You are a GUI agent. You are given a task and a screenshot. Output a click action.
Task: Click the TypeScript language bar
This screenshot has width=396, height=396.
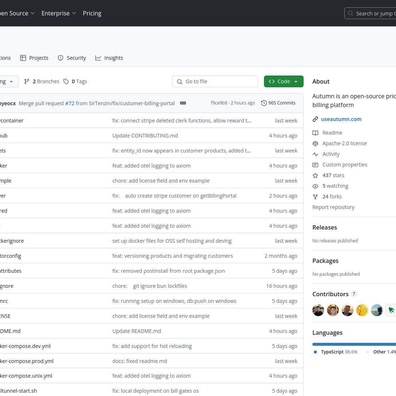pyautogui.click(x=354, y=344)
